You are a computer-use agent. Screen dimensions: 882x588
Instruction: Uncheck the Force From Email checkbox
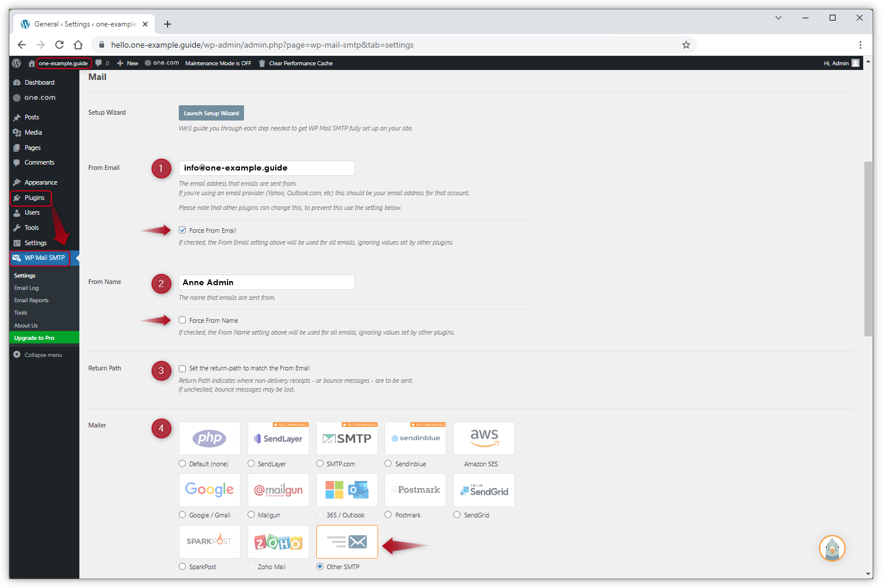pos(182,230)
